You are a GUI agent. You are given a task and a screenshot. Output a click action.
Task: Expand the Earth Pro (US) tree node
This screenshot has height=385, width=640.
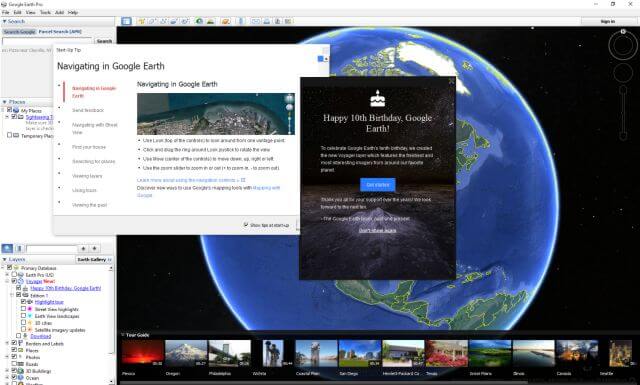coord(7,275)
